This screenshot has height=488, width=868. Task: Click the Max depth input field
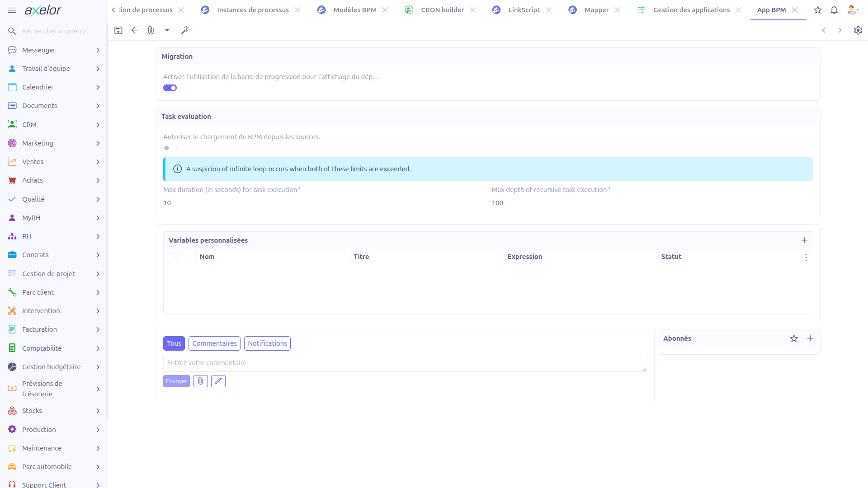652,203
